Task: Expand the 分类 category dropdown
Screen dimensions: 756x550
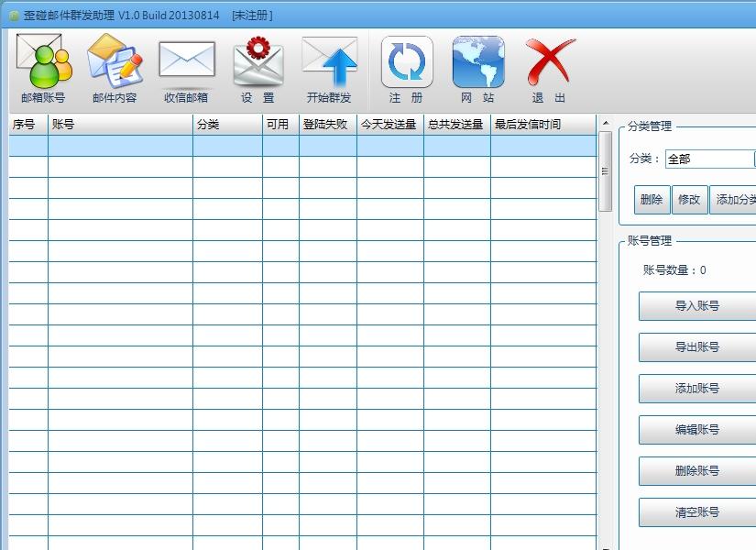Action: (x=752, y=159)
